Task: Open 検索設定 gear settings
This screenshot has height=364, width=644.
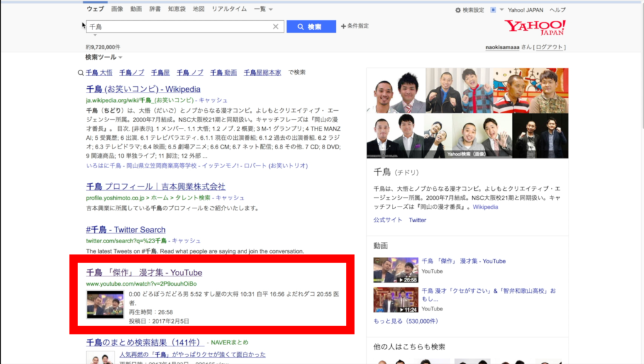Action: [x=470, y=10]
